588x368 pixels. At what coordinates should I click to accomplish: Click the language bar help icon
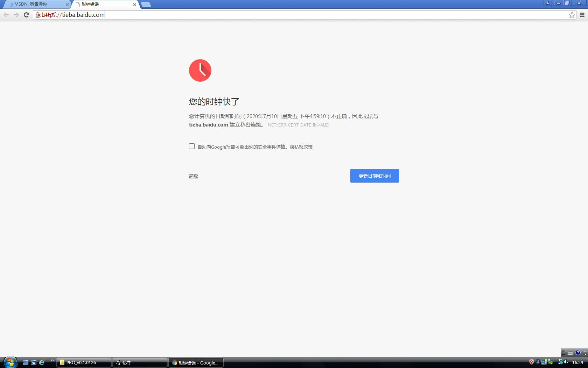coord(578,353)
